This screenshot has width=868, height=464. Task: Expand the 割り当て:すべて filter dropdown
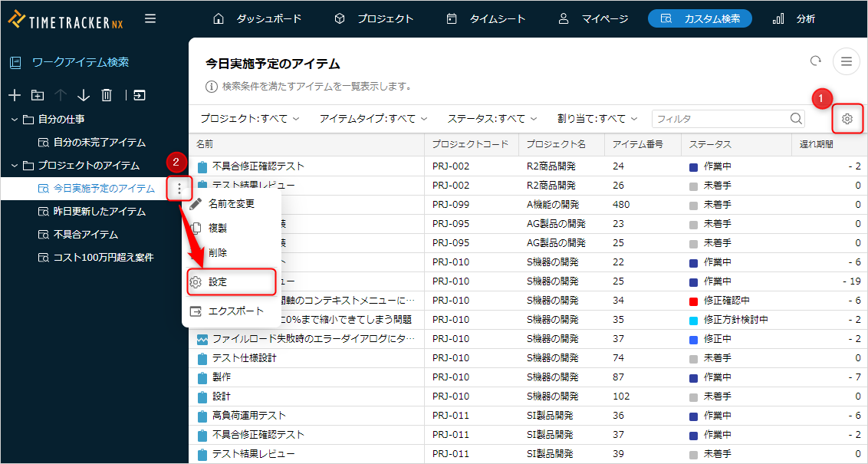[x=597, y=119]
